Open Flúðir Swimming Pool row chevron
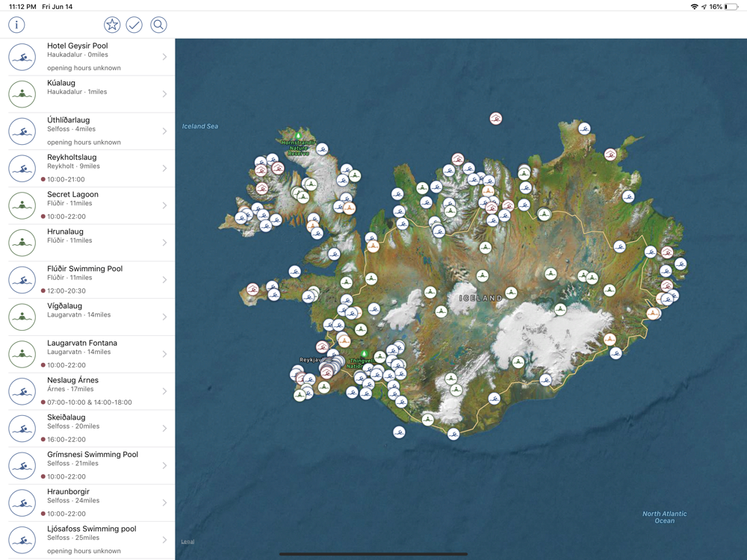 pos(164,280)
